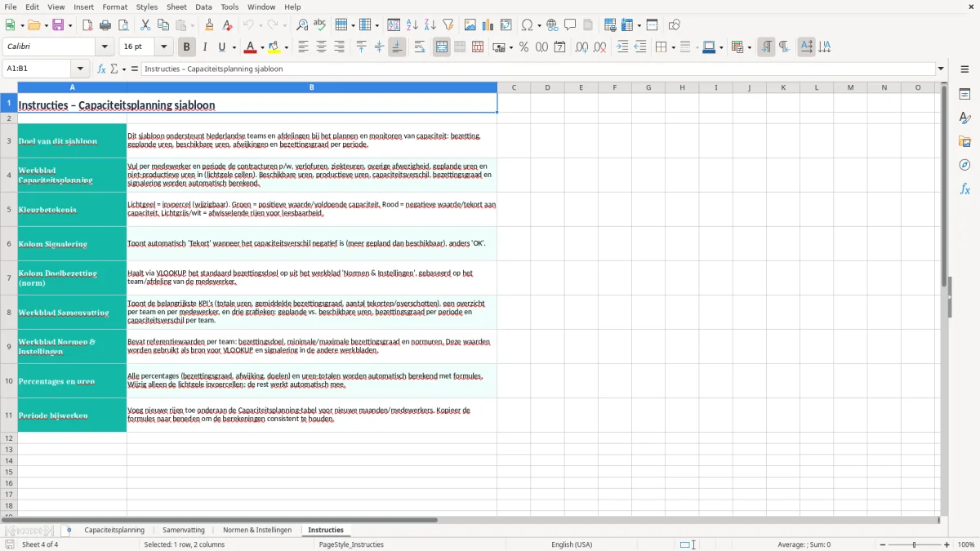Open the Sheet menu

pyautogui.click(x=176, y=7)
